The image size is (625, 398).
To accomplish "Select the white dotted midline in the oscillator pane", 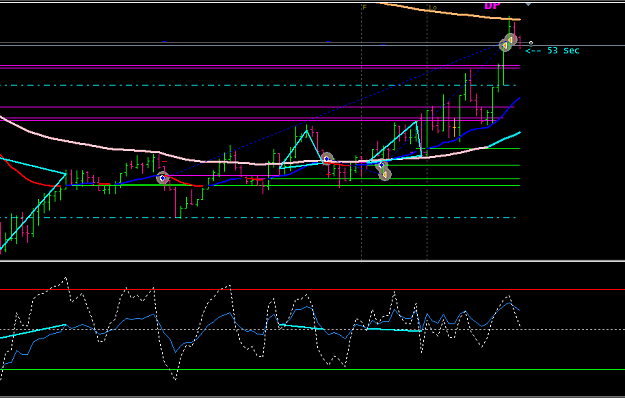I will pyautogui.click(x=312, y=329).
